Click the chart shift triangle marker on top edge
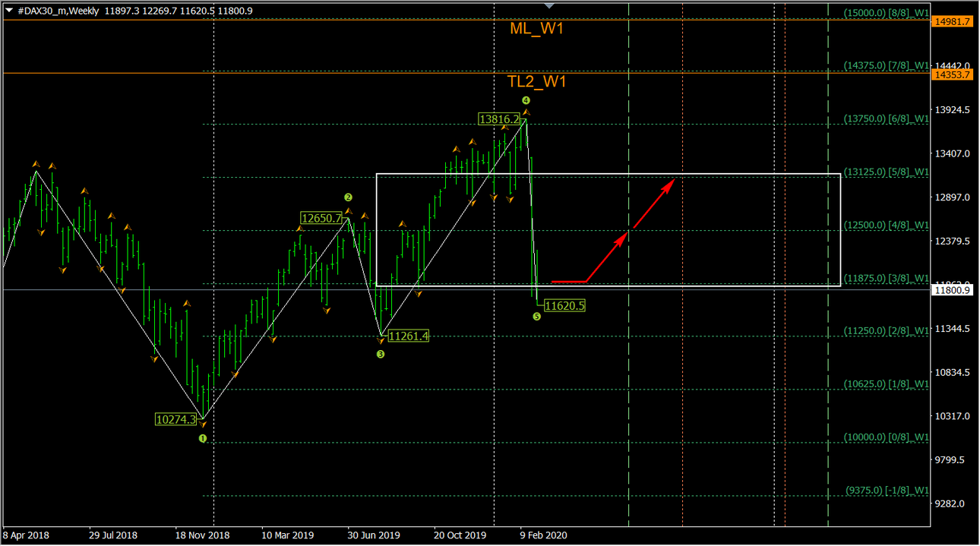This screenshot has width=980, height=546. (549, 6)
